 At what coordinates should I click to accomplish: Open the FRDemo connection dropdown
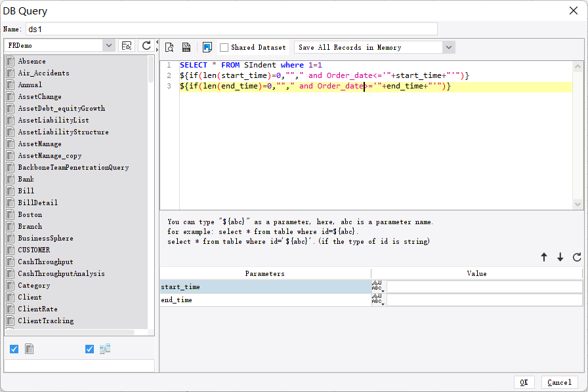pos(109,45)
